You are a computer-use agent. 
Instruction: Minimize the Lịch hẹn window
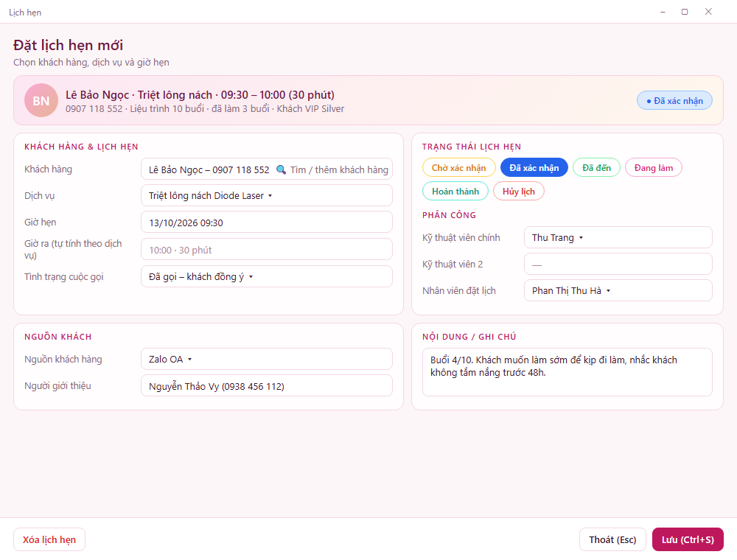663,12
